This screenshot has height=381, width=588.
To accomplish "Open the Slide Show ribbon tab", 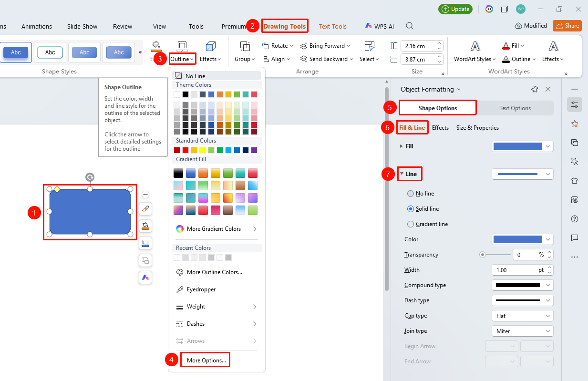I will 82,26.
